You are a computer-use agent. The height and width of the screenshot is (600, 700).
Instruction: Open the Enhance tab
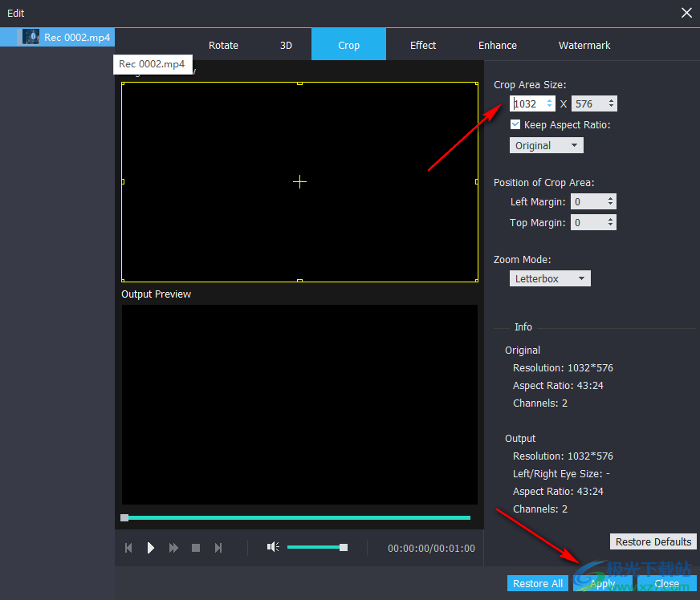click(x=498, y=46)
